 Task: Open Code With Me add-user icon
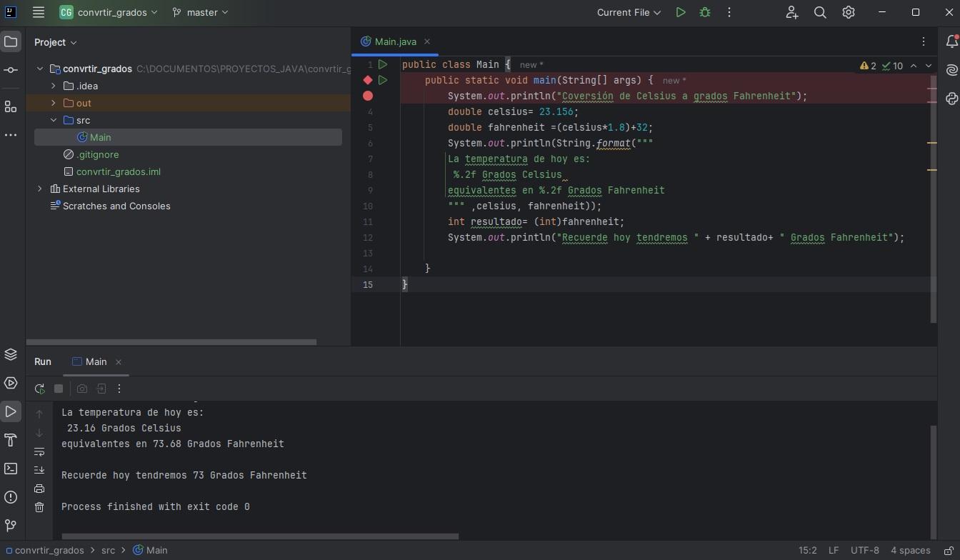(791, 12)
